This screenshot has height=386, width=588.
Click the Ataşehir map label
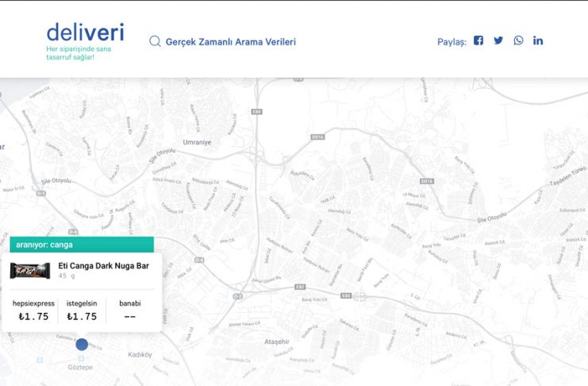point(277,342)
